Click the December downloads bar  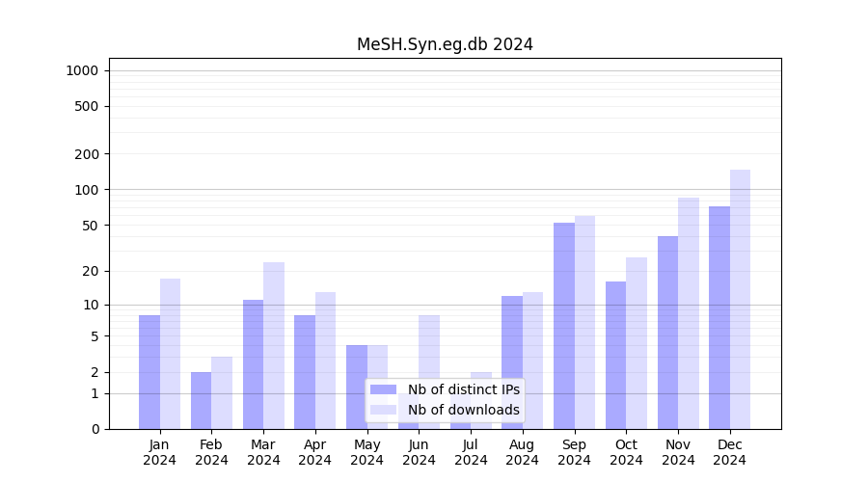[740, 299]
